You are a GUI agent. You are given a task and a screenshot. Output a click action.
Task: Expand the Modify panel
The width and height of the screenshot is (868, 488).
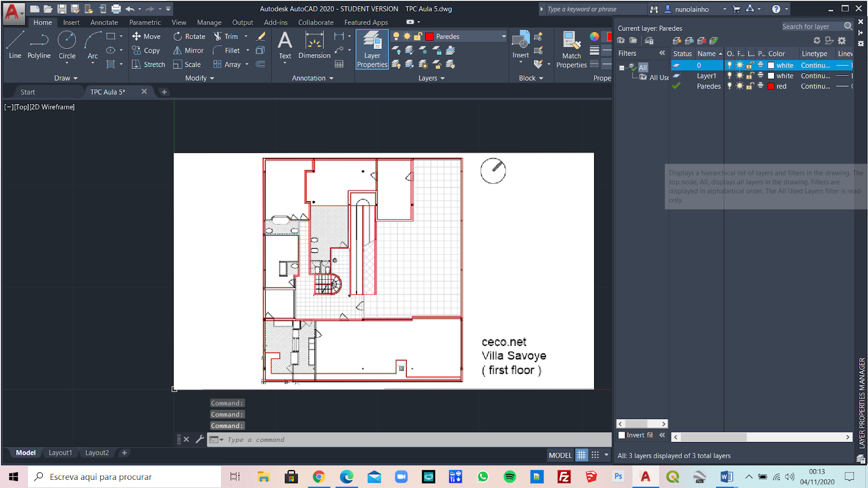[200, 78]
